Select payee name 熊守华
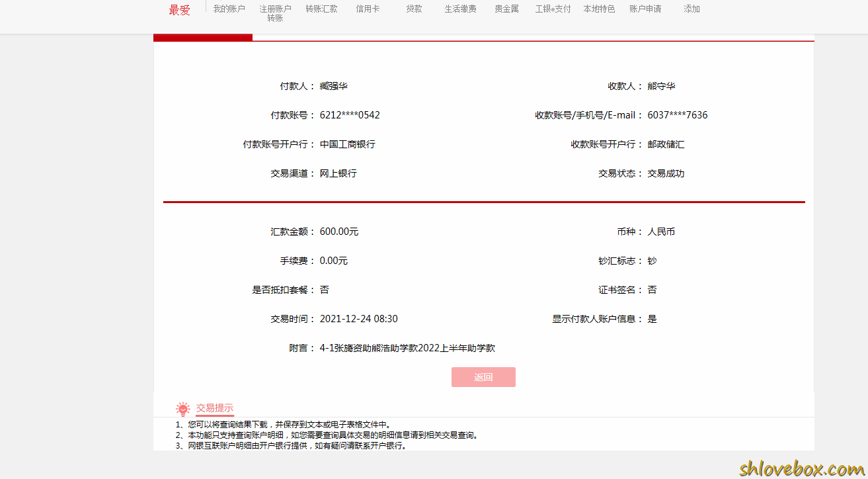Image resolution: width=868 pixels, height=479 pixels. pos(662,86)
